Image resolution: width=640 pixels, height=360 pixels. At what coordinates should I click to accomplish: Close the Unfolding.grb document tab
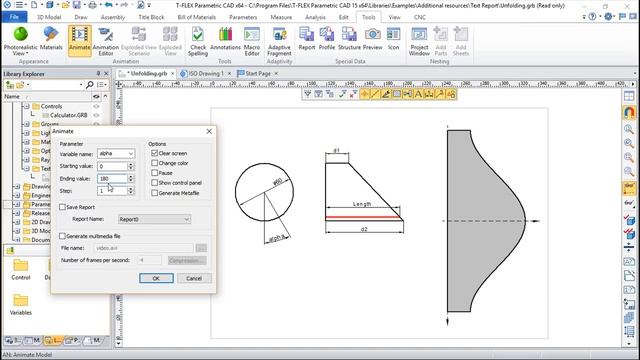[x=173, y=73]
